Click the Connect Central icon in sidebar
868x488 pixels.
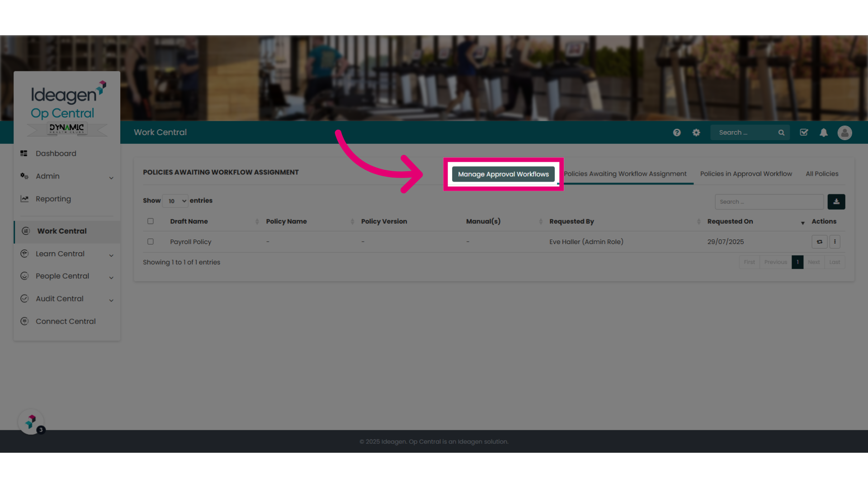pos(24,321)
